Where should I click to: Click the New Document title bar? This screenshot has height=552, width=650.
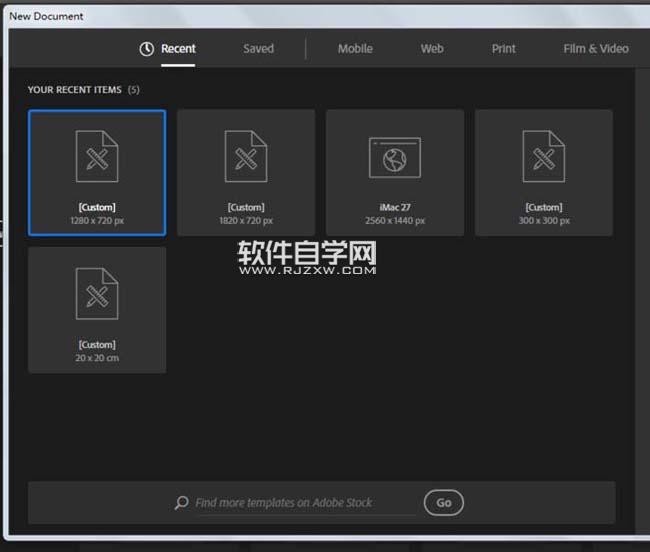coord(300,16)
